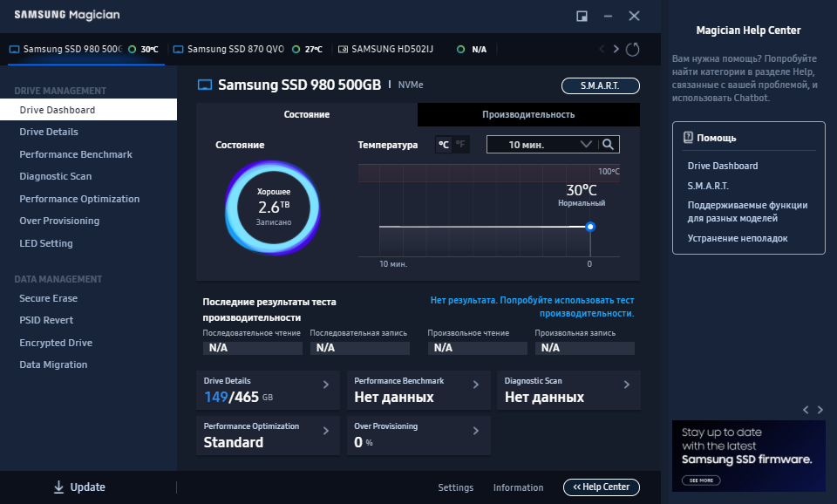Switch temperature unit to °F
This screenshot has width=837, height=504.
(x=460, y=144)
